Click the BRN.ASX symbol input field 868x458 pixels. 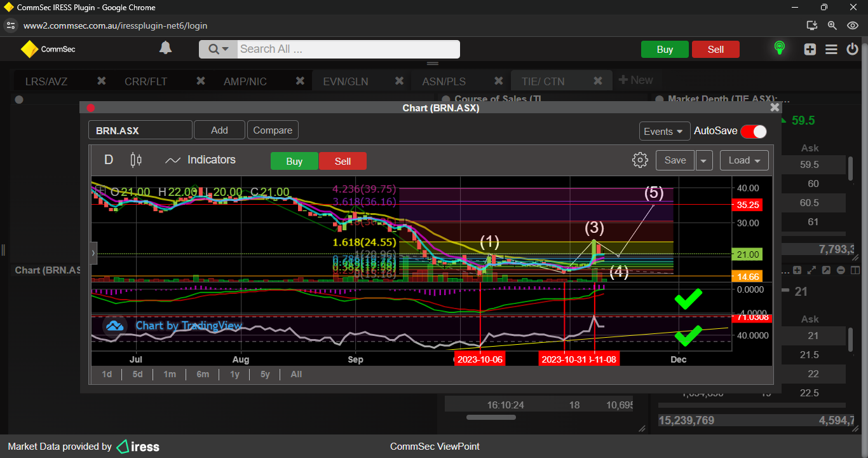click(140, 130)
